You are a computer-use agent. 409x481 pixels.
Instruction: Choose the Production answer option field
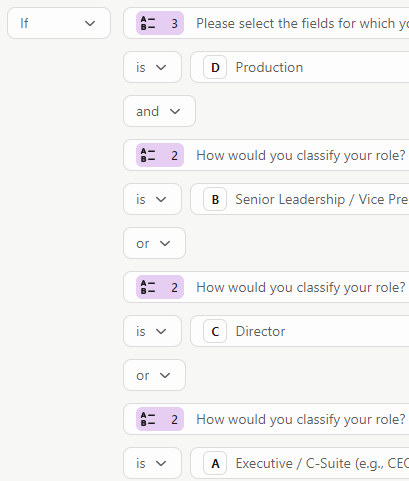click(300, 67)
